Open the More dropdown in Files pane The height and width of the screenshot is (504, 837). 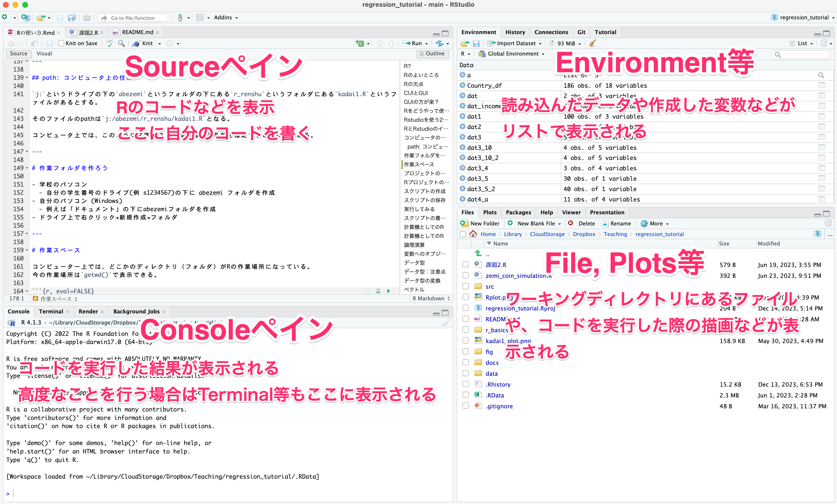click(655, 223)
